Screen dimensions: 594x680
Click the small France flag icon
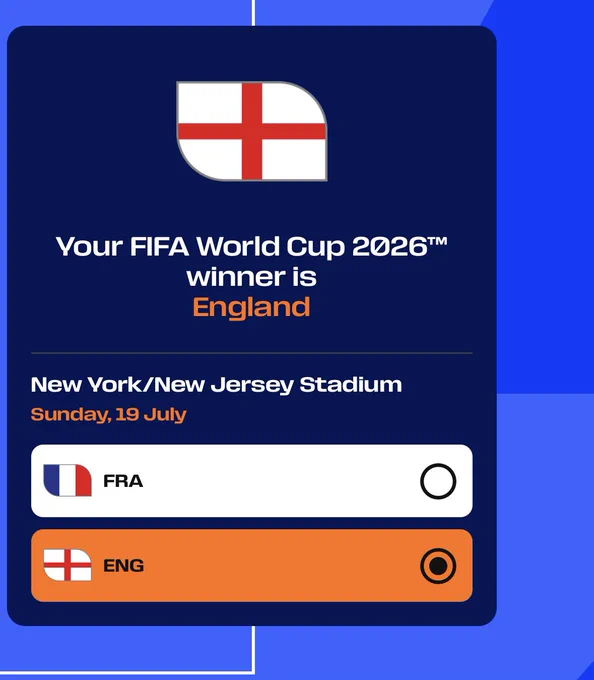point(68,481)
